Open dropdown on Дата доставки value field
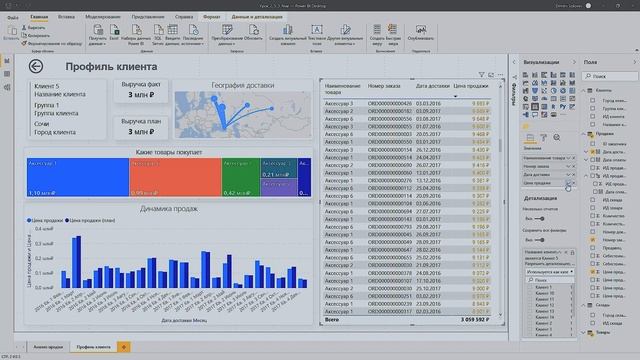Image resolution: width=640 pixels, height=360 pixels. [568, 175]
